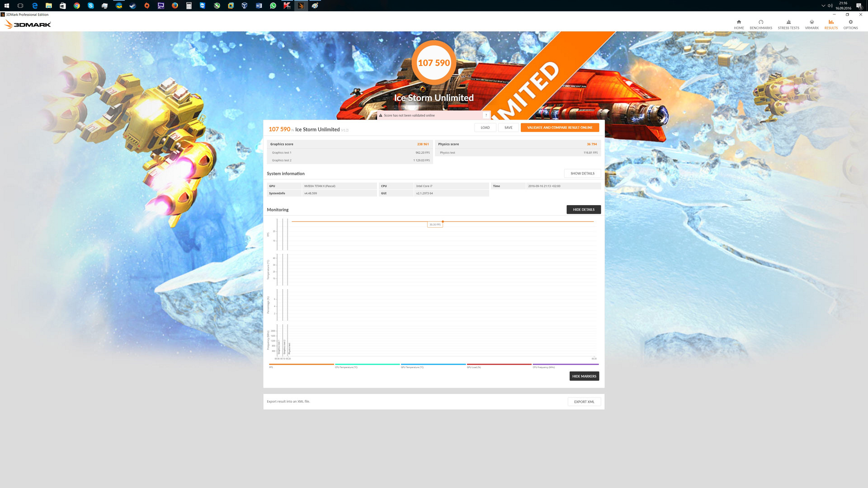
Task: Click the Physics score value 36 794
Action: pyautogui.click(x=592, y=144)
